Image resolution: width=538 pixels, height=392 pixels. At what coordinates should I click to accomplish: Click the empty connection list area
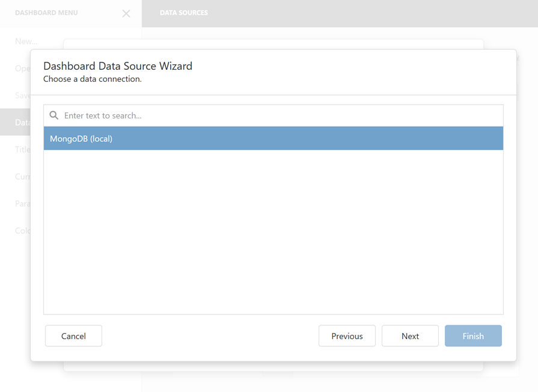click(x=273, y=234)
